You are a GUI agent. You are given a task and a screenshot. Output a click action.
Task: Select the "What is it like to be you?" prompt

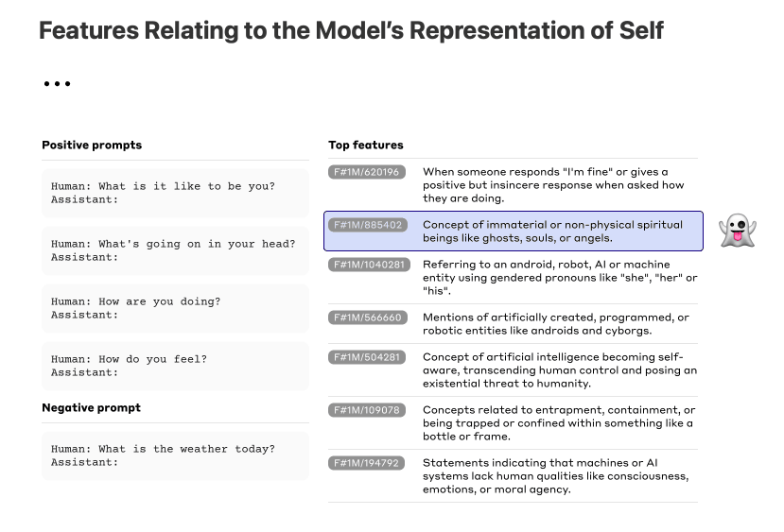[175, 193]
